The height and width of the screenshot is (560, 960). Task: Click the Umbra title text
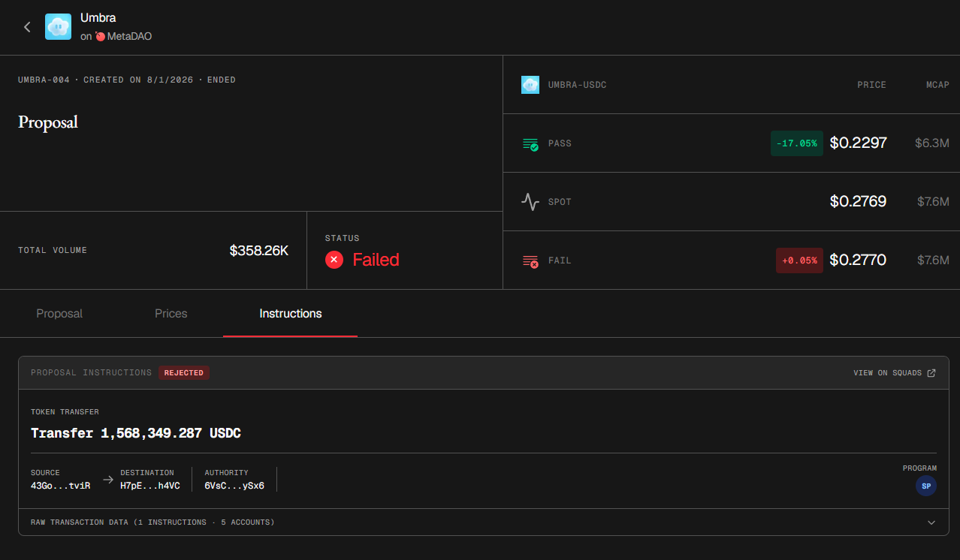(x=98, y=17)
